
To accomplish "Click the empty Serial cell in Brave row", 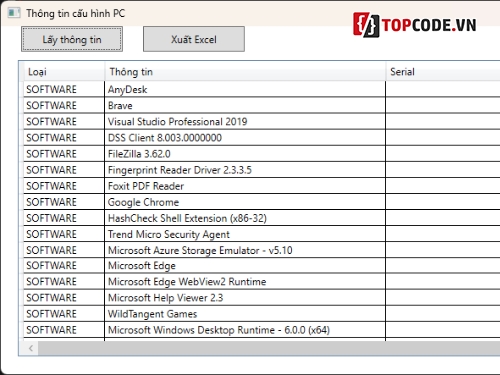I will coord(443,106).
